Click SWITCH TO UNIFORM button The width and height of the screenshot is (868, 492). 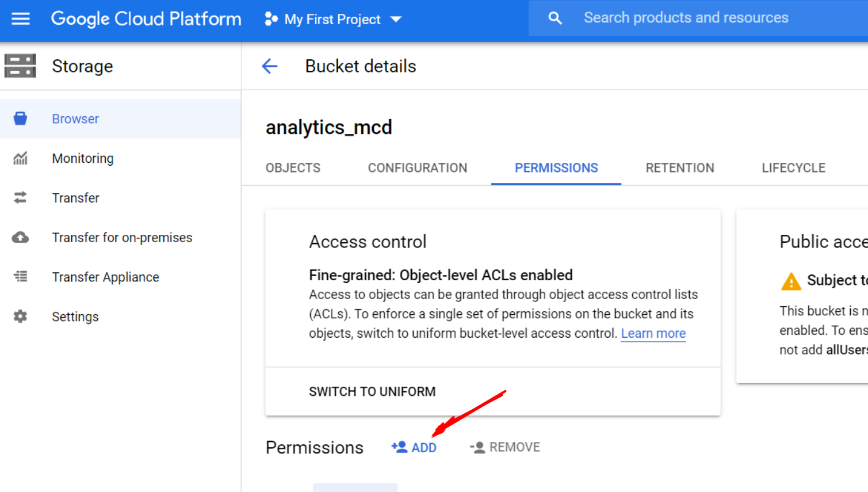pos(372,392)
